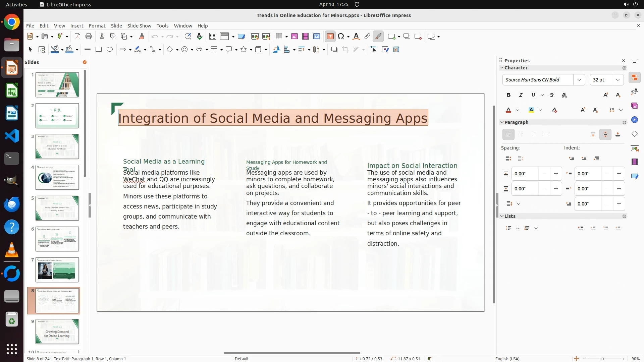Toggle the Shadow tool in drawing toolbar
The height and width of the screenshot is (362, 644).
click(334, 50)
